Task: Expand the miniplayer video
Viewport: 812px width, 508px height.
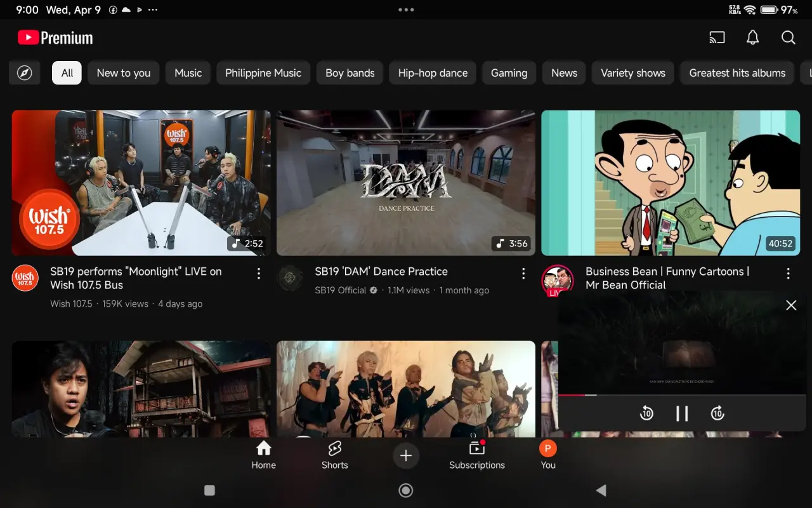Action: (682, 343)
